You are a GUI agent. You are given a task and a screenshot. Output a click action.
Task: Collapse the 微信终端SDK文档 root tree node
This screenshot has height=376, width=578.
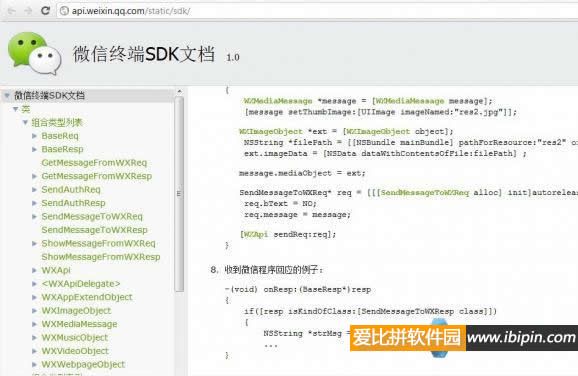pos(7,96)
